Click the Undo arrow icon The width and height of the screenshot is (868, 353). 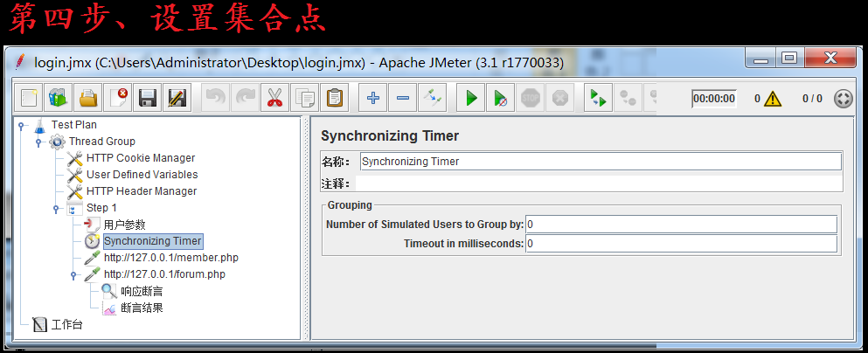[215, 99]
